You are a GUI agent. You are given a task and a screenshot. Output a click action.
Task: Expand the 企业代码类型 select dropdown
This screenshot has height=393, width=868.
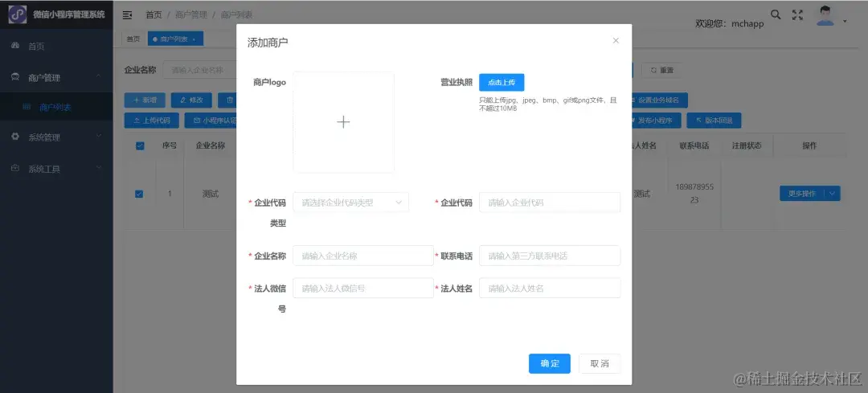point(350,203)
